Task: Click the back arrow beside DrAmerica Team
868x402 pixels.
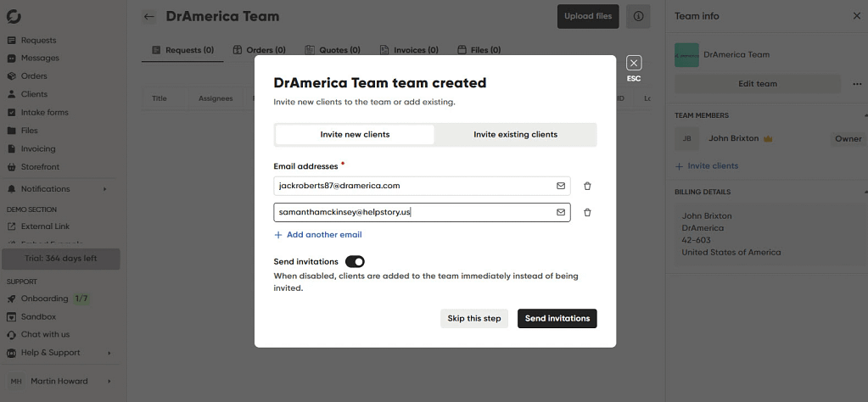Action: click(148, 17)
